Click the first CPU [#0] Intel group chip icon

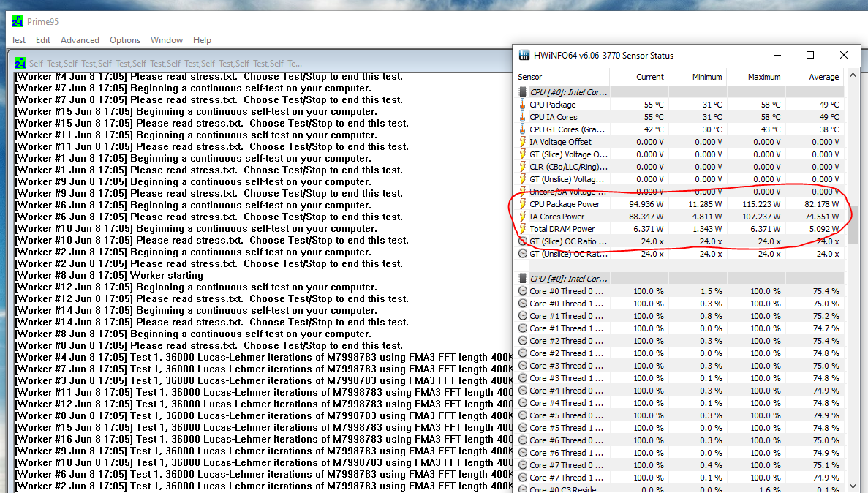coord(522,92)
